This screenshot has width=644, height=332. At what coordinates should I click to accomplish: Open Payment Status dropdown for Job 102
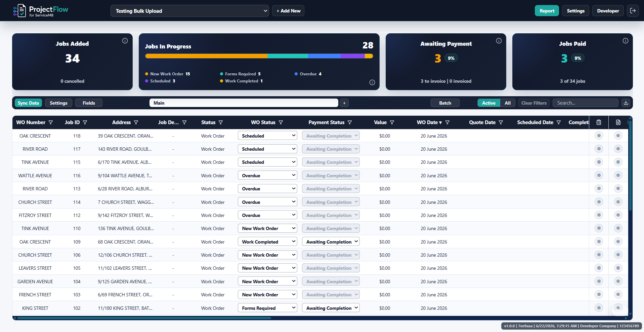(x=331, y=308)
